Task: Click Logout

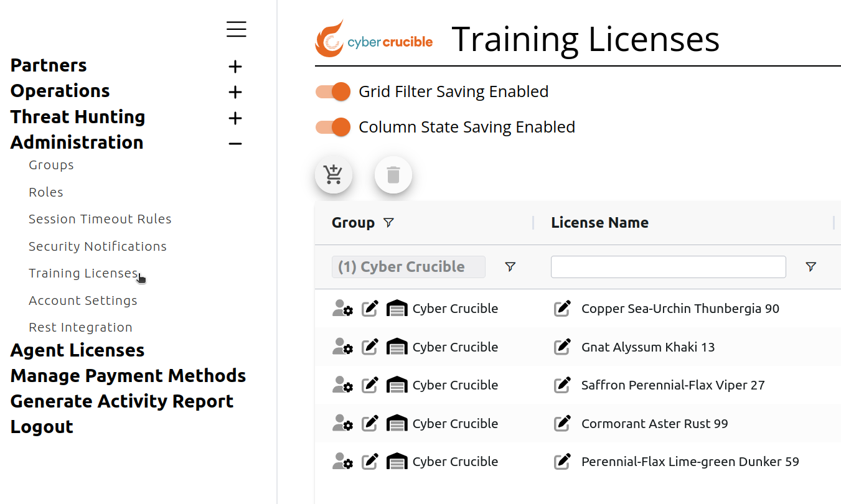Action: click(42, 427)
